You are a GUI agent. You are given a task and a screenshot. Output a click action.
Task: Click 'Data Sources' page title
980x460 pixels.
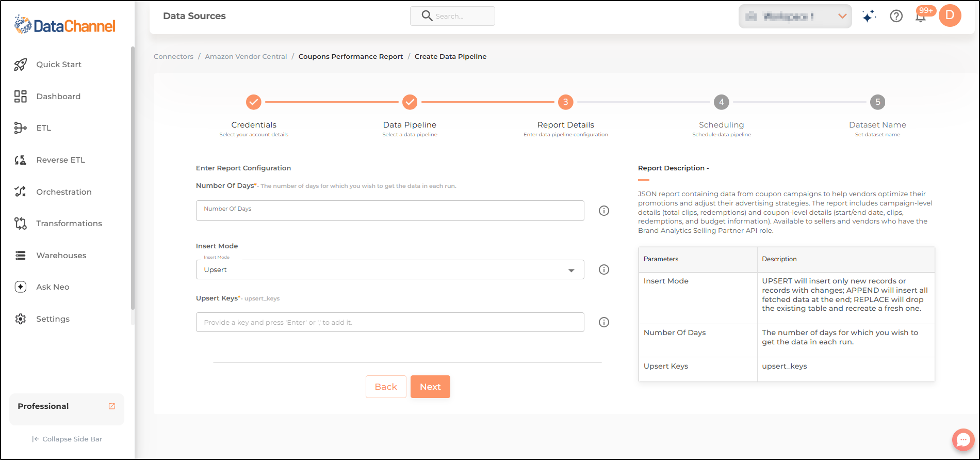(194, 16)
